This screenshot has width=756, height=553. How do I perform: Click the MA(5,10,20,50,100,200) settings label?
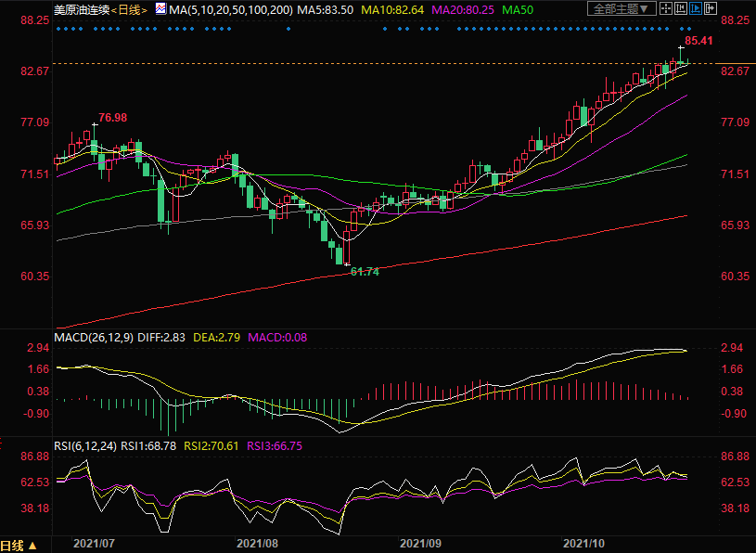pos(228,8)
